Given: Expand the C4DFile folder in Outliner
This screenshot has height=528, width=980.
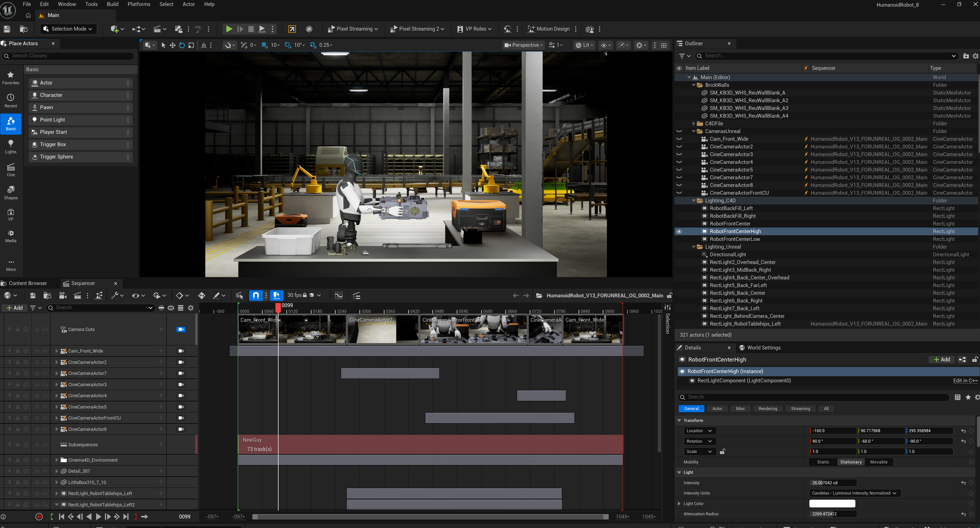Looking at the screenshot, I should tap(693, 124).
